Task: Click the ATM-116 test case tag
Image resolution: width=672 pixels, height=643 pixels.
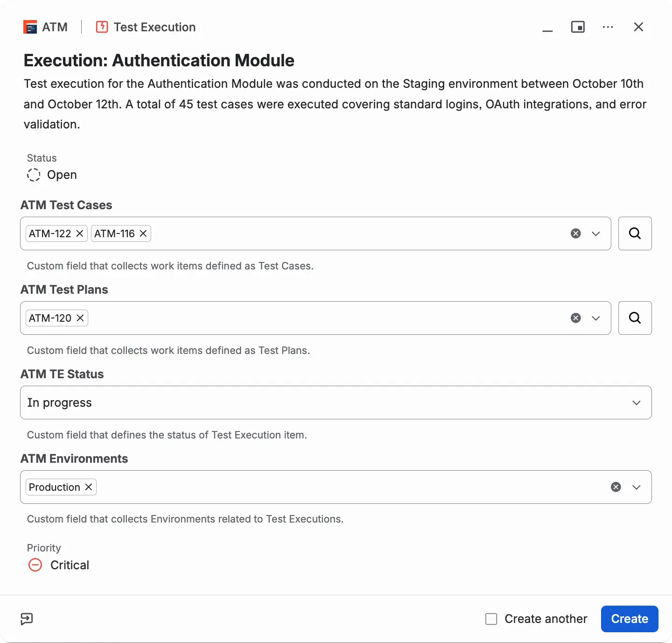Action: coord(114,233)
